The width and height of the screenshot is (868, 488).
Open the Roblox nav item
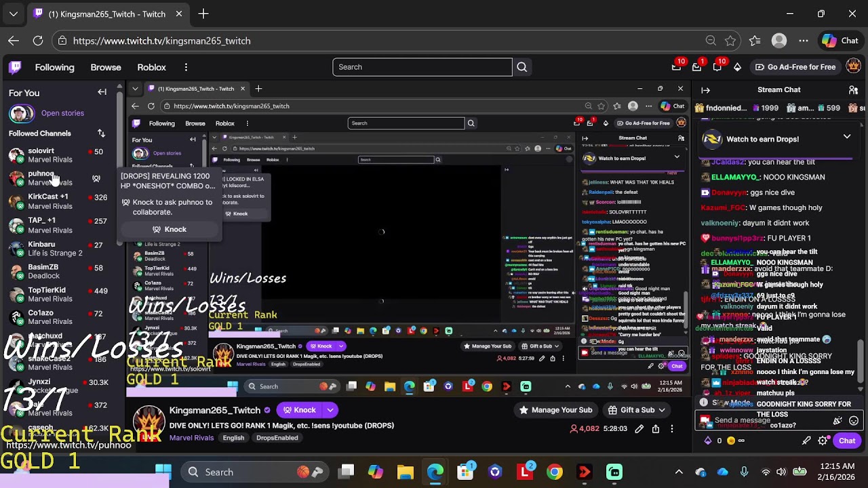tap(151, 67)
